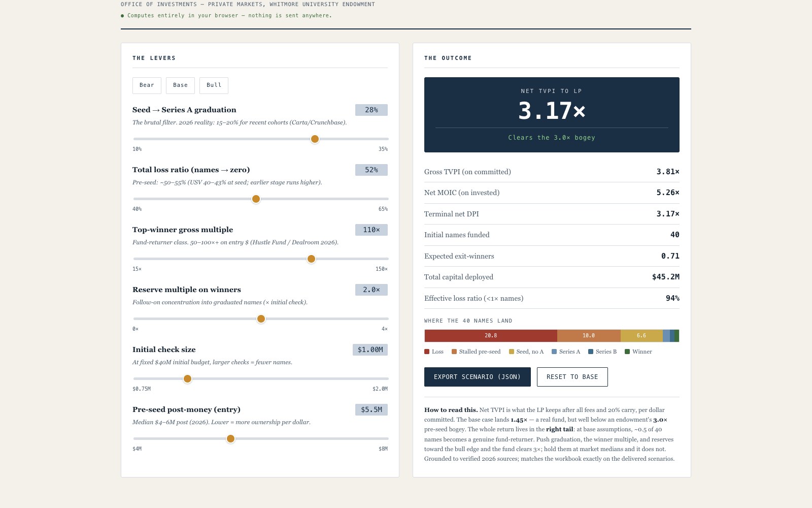Select the Bear scenario preset
This screenshot has height=508, width=812.
click(x=147, y=85)
